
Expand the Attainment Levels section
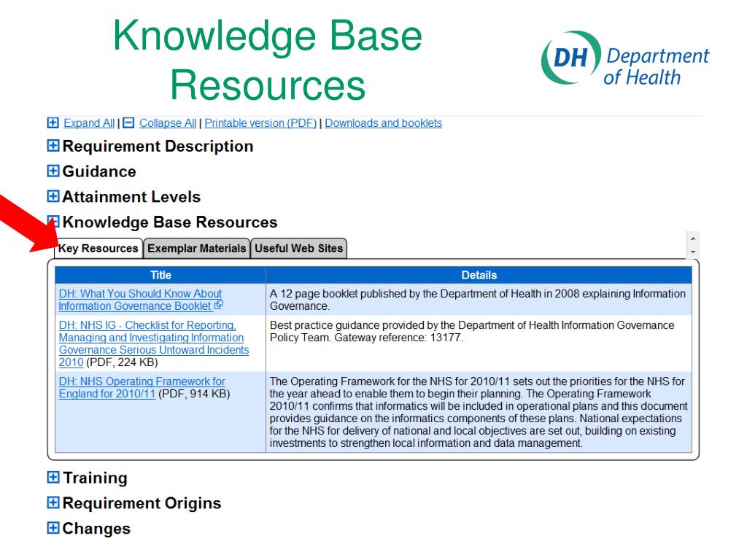(53, 196)
